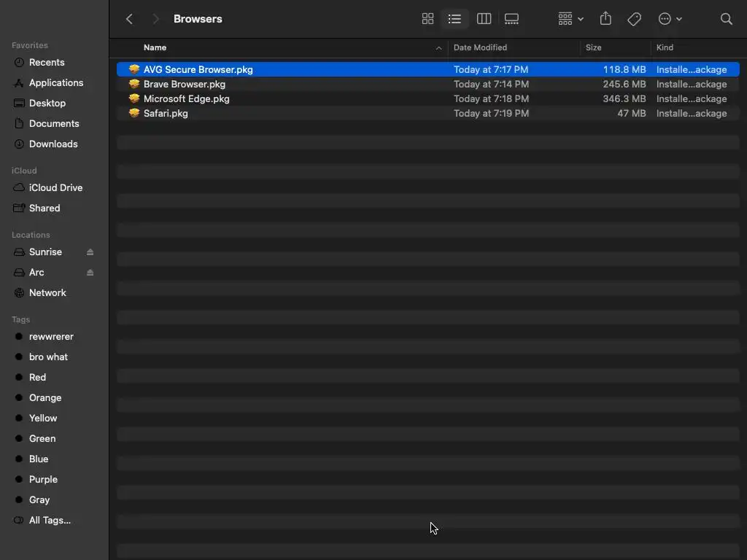Sort by the Size column header
Image resolution: width=747 pixels, height=560 pixels.
(593, 47)
